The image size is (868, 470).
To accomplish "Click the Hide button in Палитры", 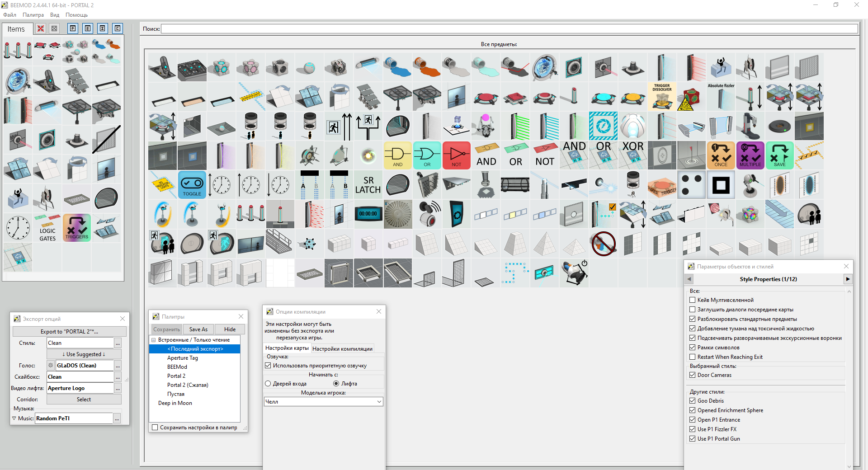I will (230, 329).
